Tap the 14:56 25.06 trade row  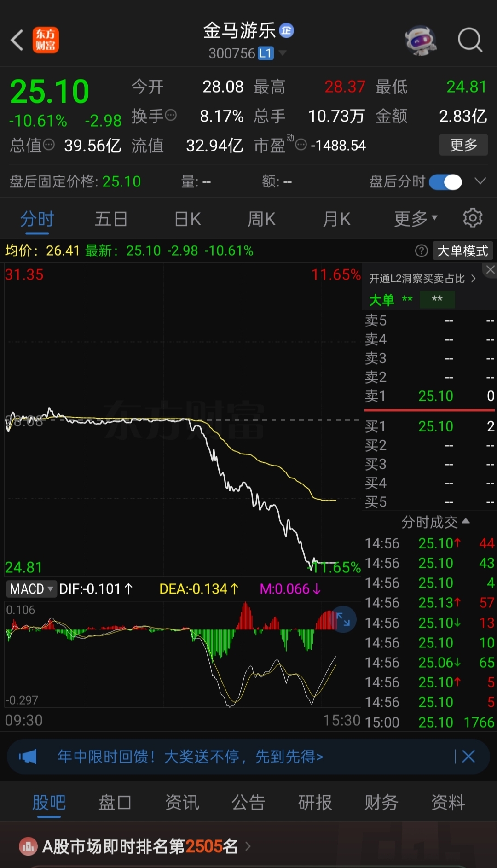click(430, 662)
